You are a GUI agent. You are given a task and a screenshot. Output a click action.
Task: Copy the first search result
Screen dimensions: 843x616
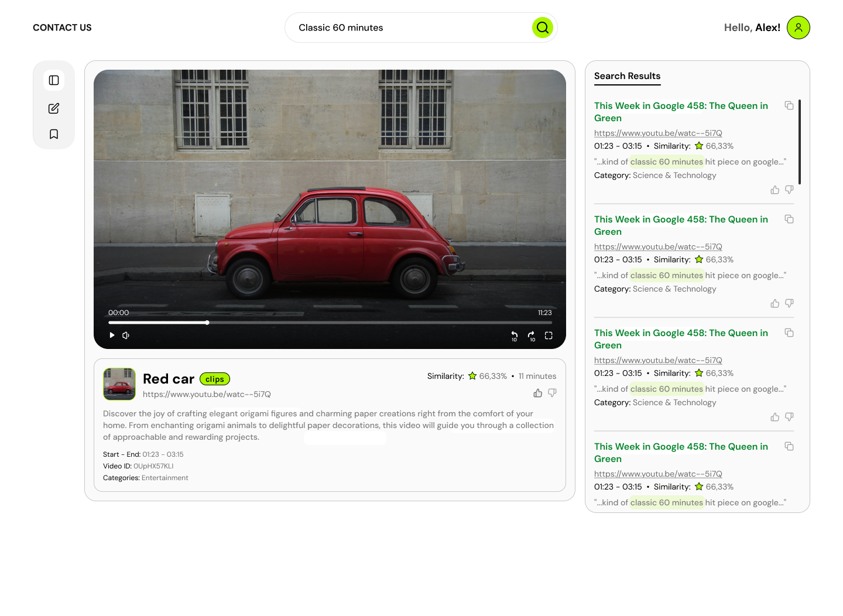(789, 105)
